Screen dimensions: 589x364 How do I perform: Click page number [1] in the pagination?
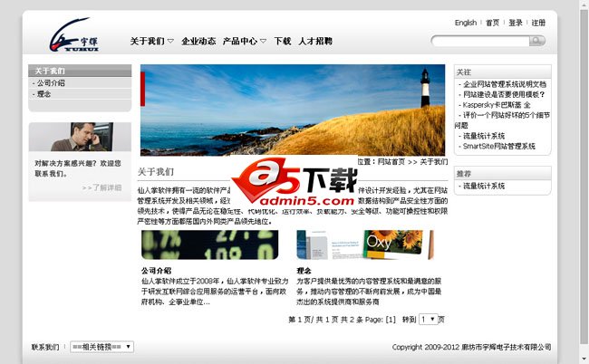(391, 320)
